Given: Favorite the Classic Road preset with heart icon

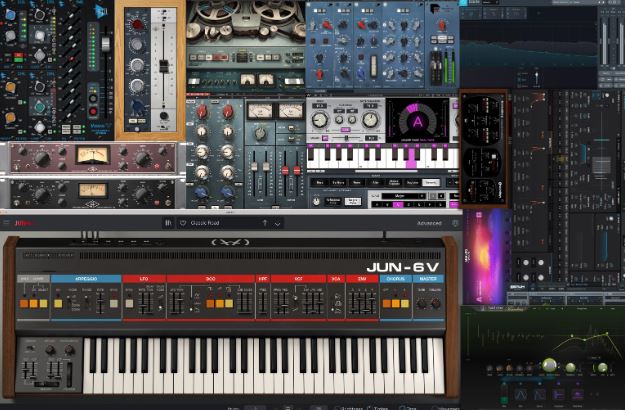Looking at the screenshot, I should pos(183,223).
